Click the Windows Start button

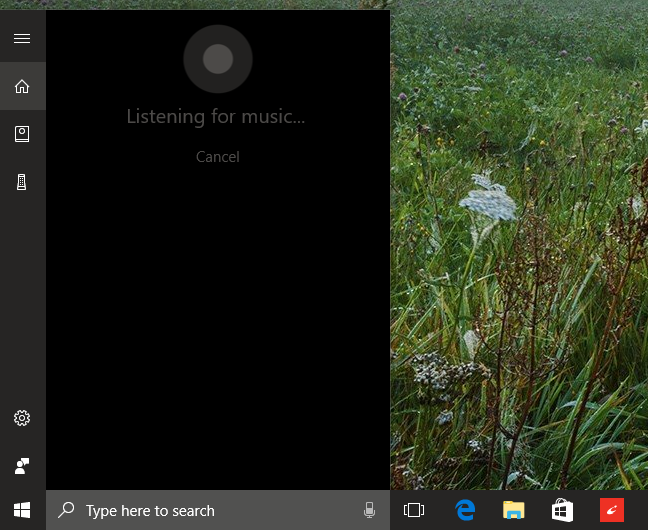coord(22,510)
